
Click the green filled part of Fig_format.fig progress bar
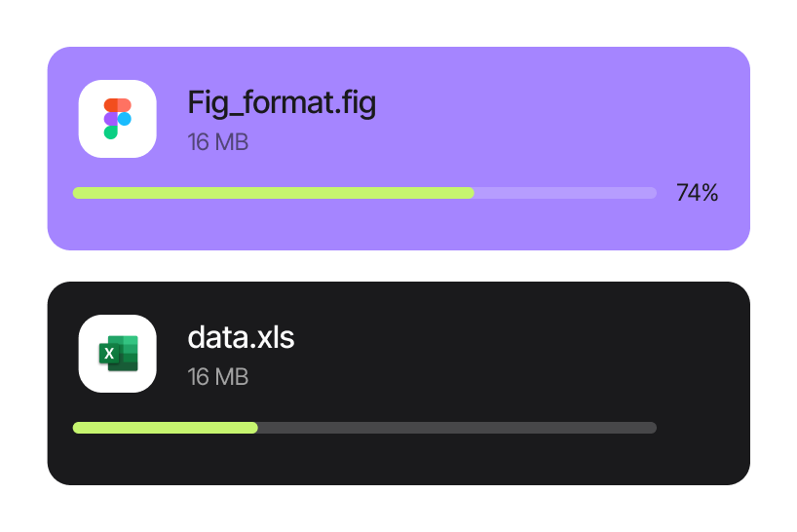(273, 193)
